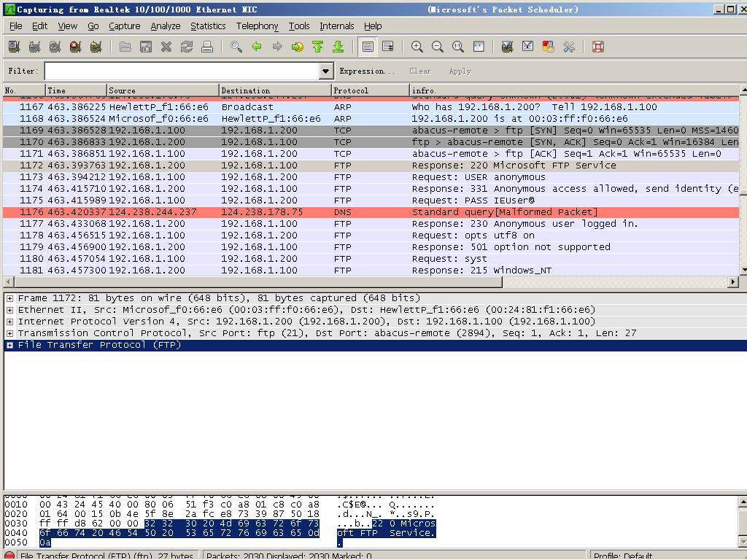Toggle packet list colorization
The image size is (747, 560).
click(368, 46)
